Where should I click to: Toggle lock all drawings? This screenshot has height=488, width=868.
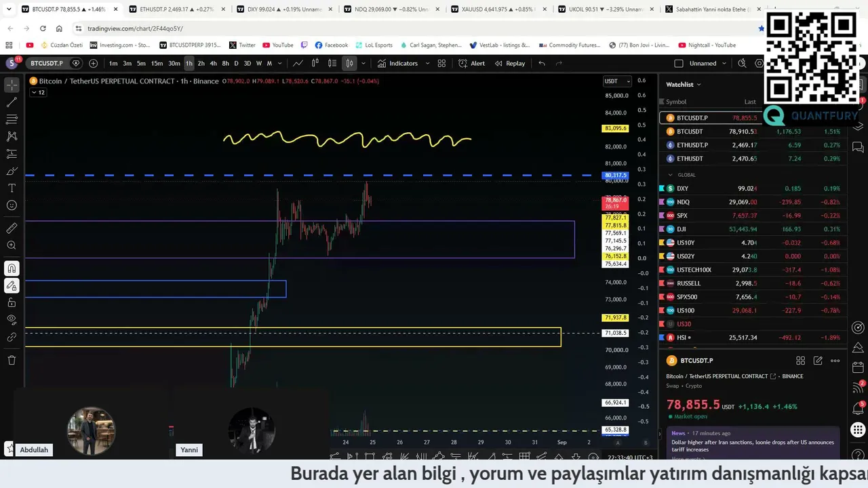click(12, 303)
